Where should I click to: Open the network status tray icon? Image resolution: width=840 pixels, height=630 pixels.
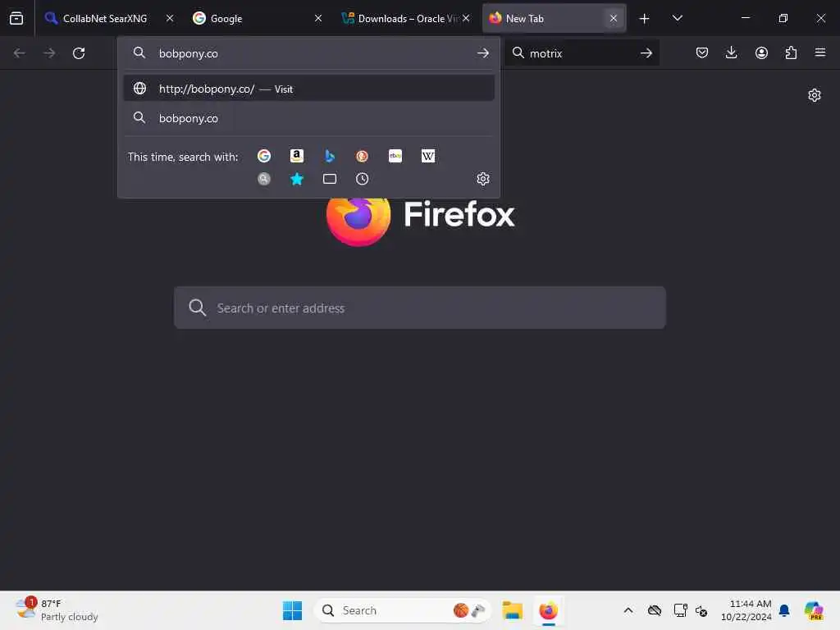point(680,610)
